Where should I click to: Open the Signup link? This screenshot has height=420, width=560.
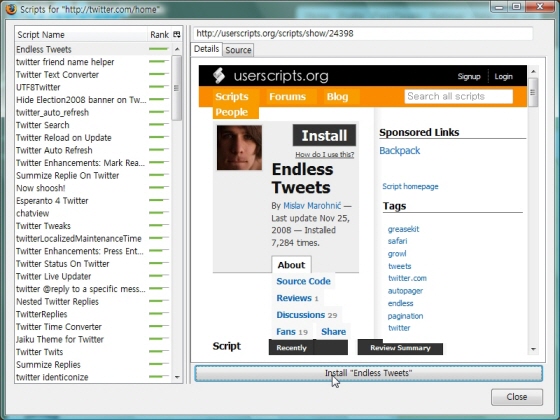click(469, 76)
